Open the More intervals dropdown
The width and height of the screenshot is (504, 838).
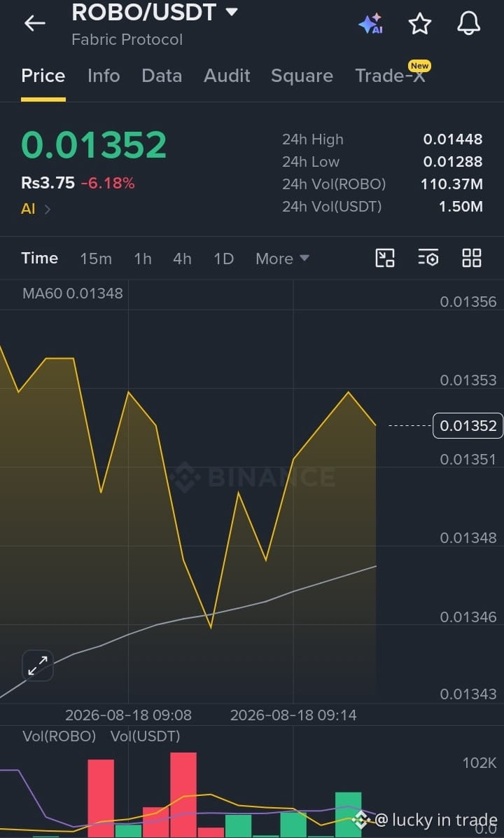[282, 259]
